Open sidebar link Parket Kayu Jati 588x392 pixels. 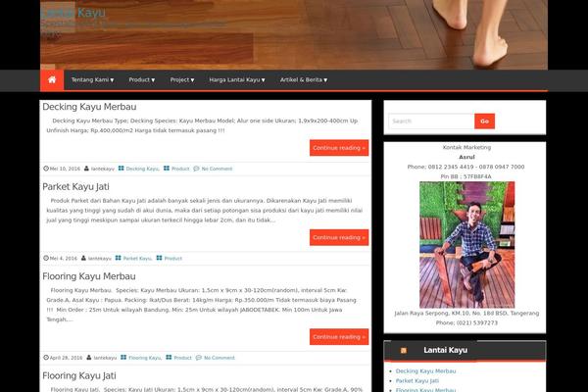click(417, 381)
